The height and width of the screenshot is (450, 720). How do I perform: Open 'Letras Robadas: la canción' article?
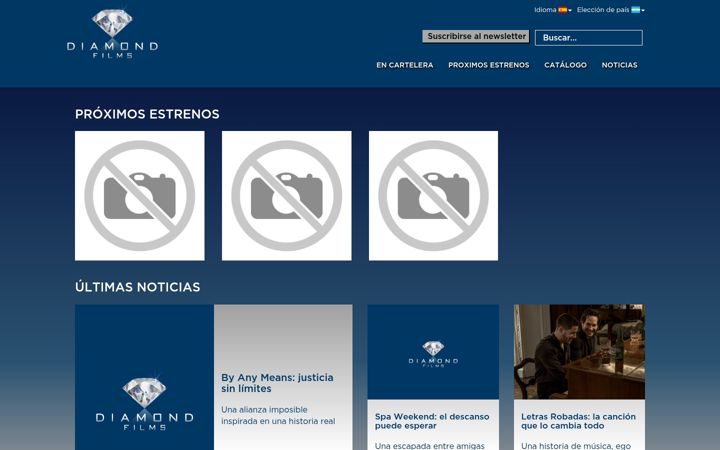[x=578, y=421]
